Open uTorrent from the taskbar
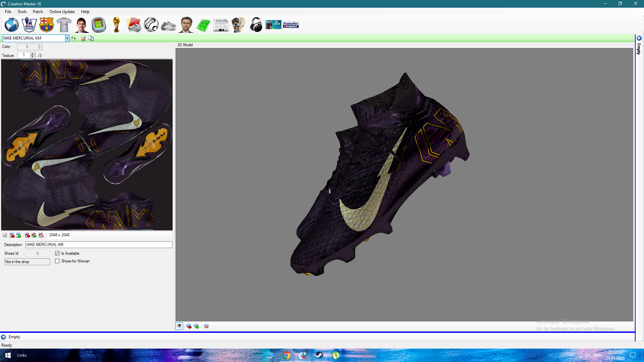Screen dimensions: 644x362 pyautogui.click(x=335, y=355)
